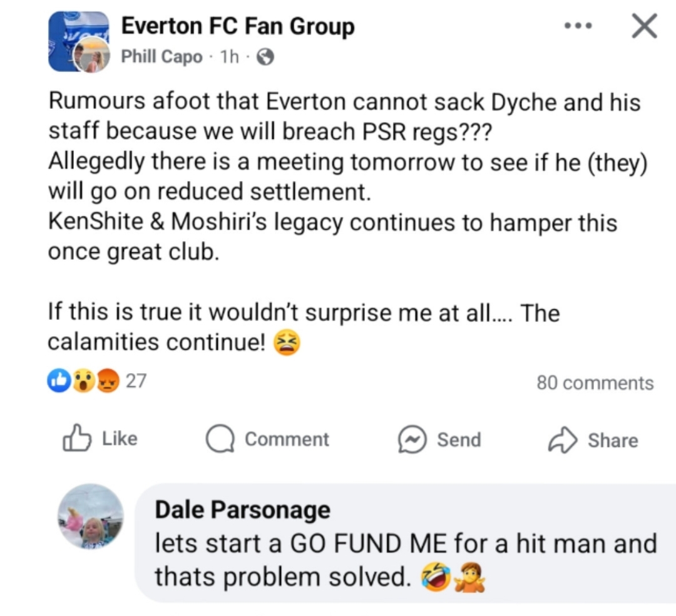Click the Dale Parsonage commenter name
The image size is (676, 616).
(x=242, y=510)
